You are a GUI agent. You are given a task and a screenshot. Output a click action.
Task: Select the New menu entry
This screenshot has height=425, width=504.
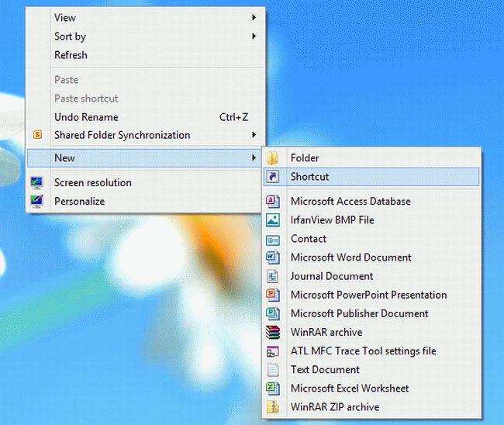[x=144, y=158]
